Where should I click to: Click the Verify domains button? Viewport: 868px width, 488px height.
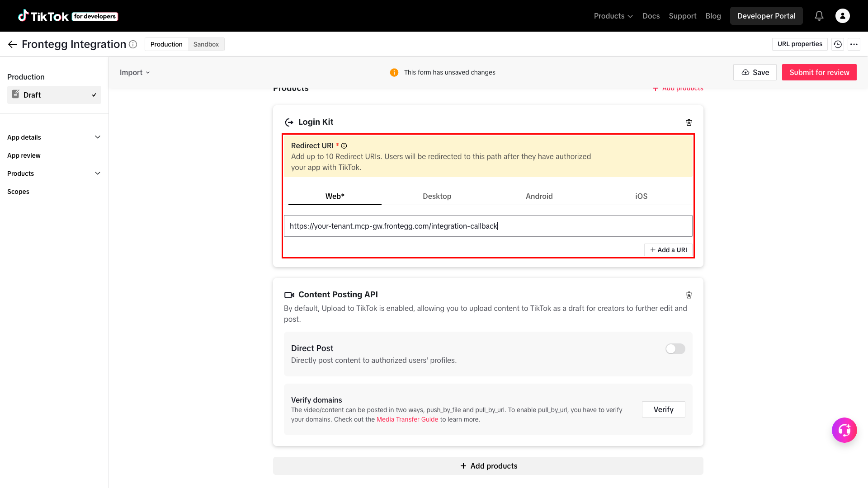coord(663,409)
